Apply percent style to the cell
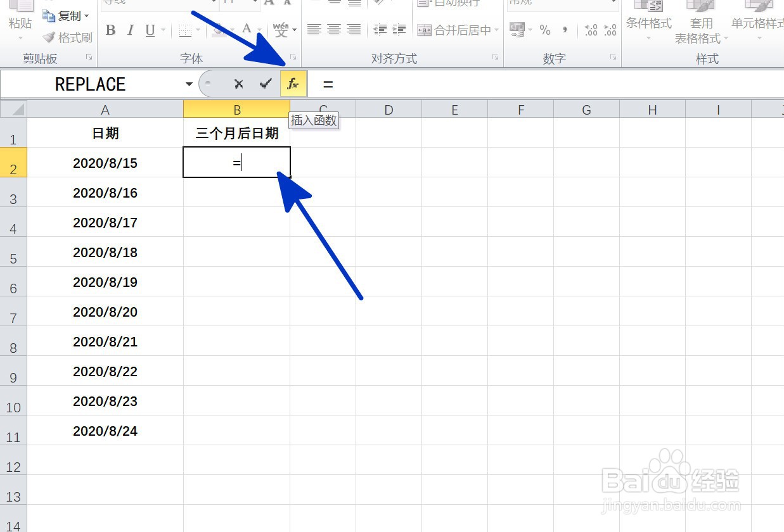This screenshot has height=532, width=784. [x=545, y=30]
